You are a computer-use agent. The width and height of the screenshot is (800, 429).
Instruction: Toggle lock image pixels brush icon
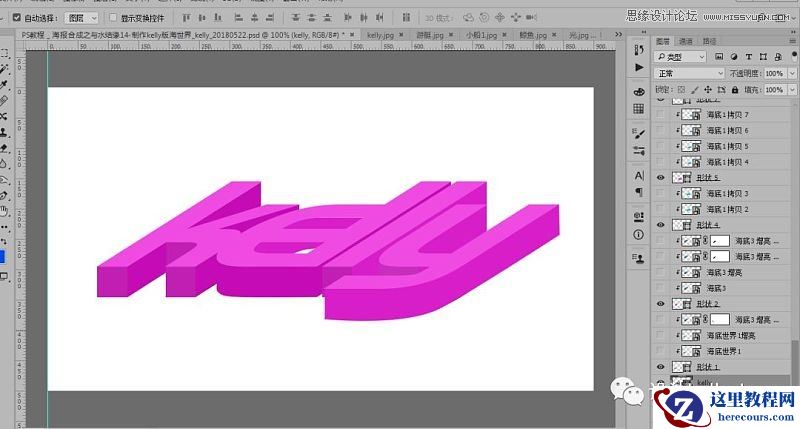pyautogui.click(x=695, y=90)
